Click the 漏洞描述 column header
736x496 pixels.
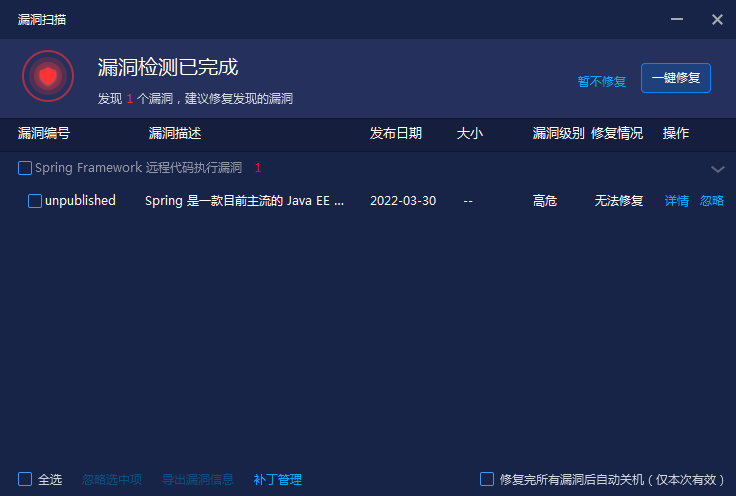[x=175, y=133]
